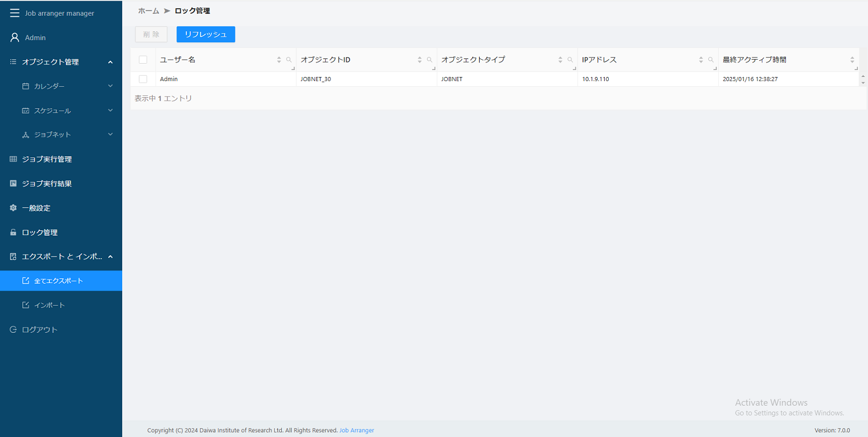The height and width of the screenshot is (437, 868).
Task: Collapse the エクスポート と インポート section
Action: point(110,256)
